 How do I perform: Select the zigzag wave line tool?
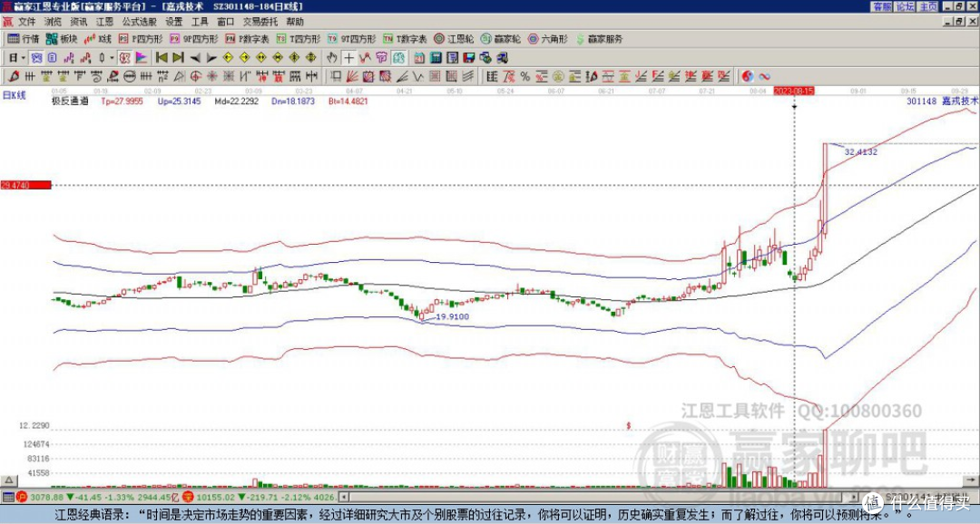[x=418, y=77]
